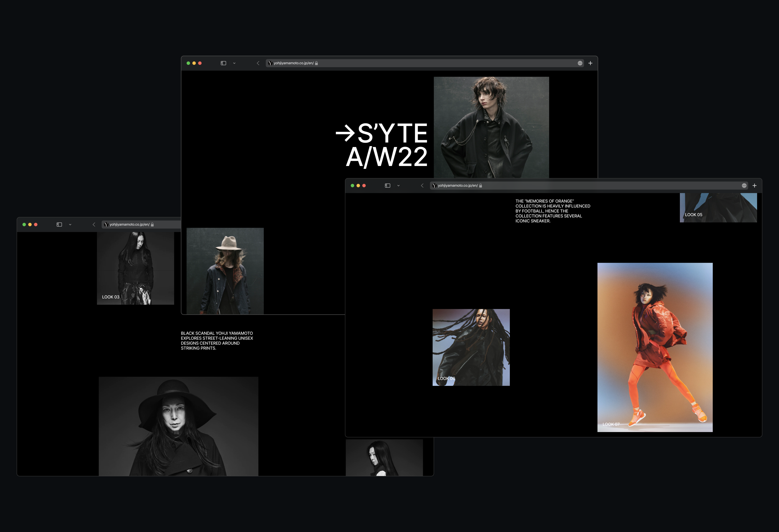Open the LOOK 03 black-and-white image

(x=135, y=268)
